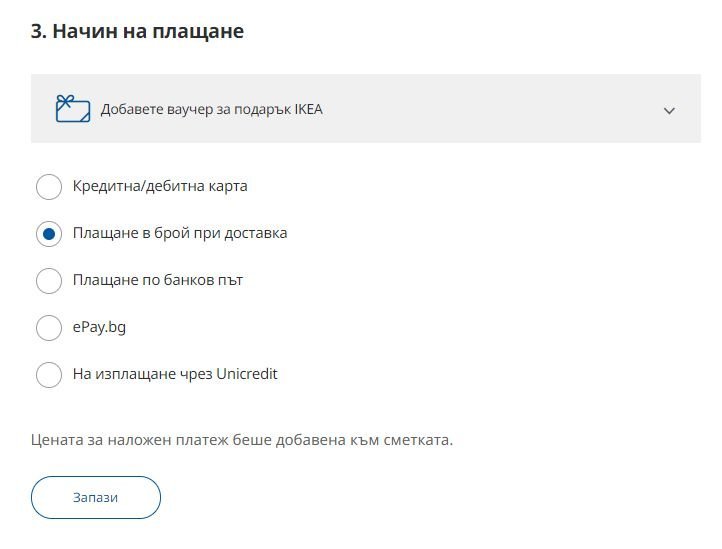
Task: Click the 'На изплащане чрез Unicredit' label
Action: (x=175, y=374)
